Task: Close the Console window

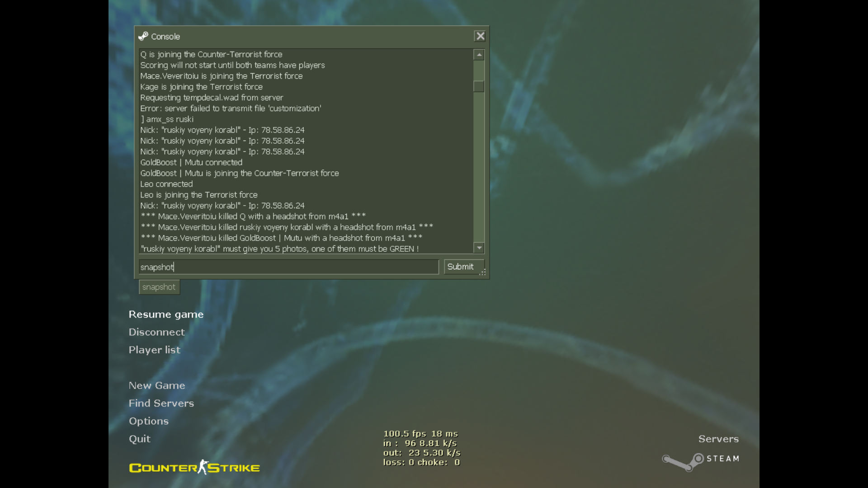Action: (x=480, y=36)
